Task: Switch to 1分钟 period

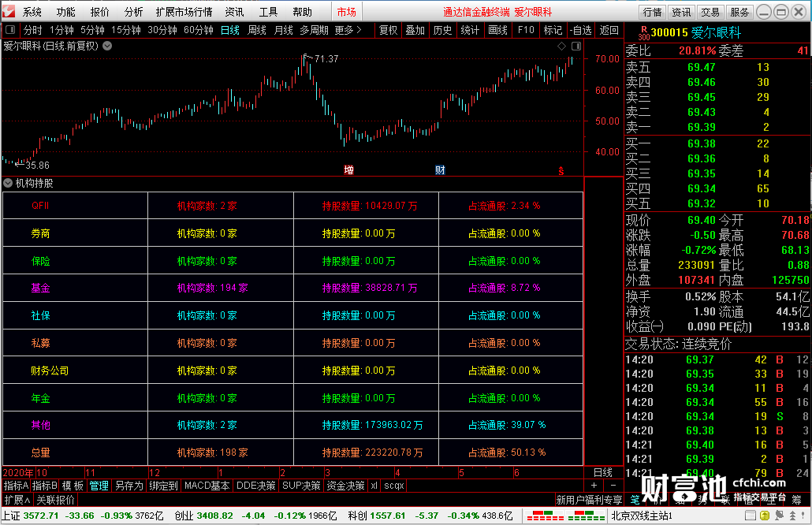Action: pos(61,30)
